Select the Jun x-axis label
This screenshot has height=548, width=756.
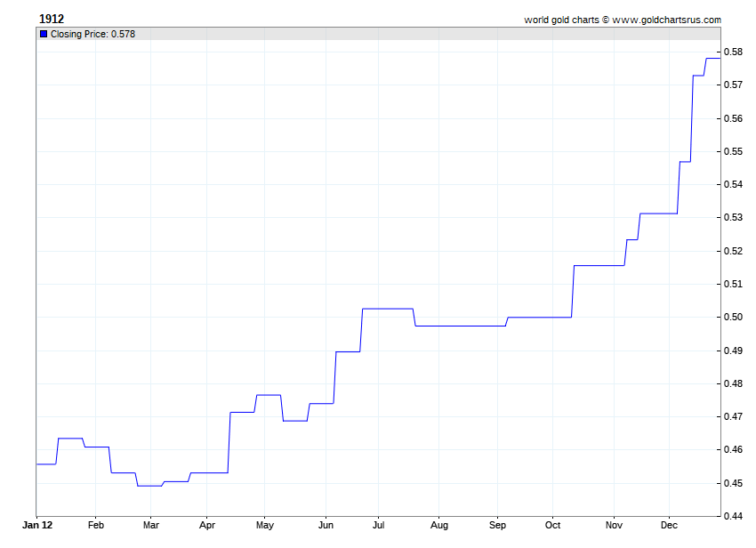[x=326, y=525]
